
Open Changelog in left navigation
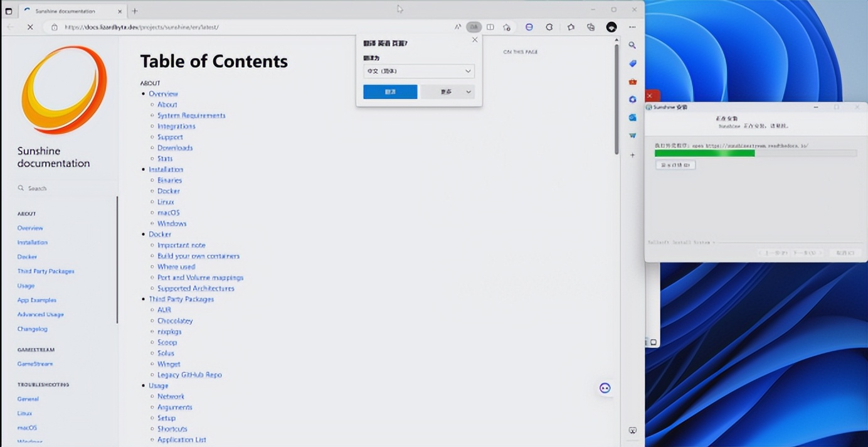[33, 329]
